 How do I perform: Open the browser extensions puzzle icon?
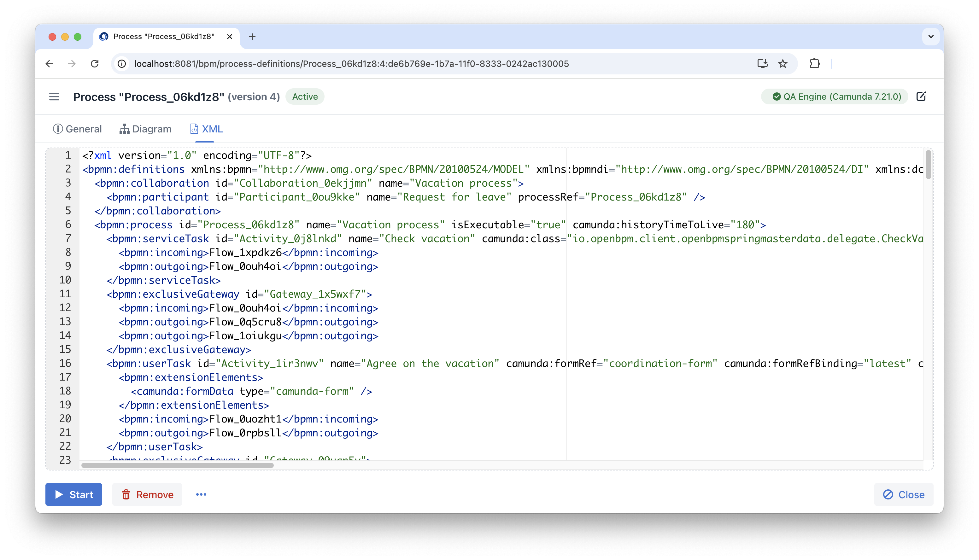pos(814,63)
